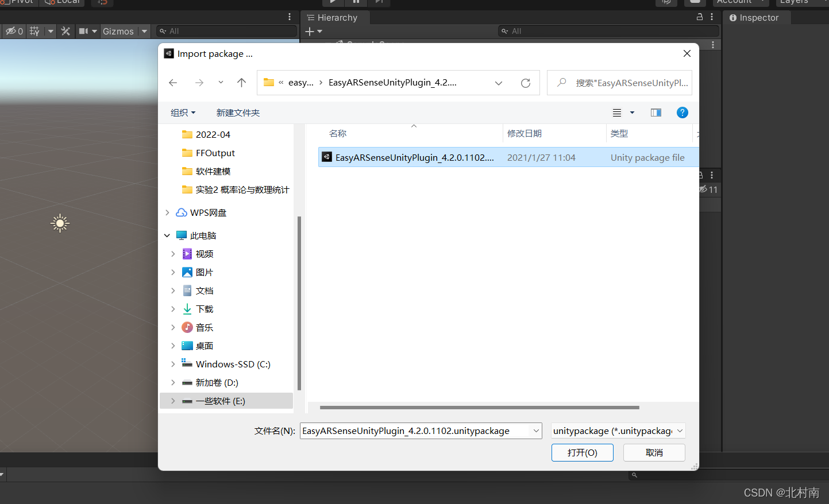The height and width of the screenshot is (504, 829).
Task: Click the Hierarchy plus create button
Action: [314, 31]
